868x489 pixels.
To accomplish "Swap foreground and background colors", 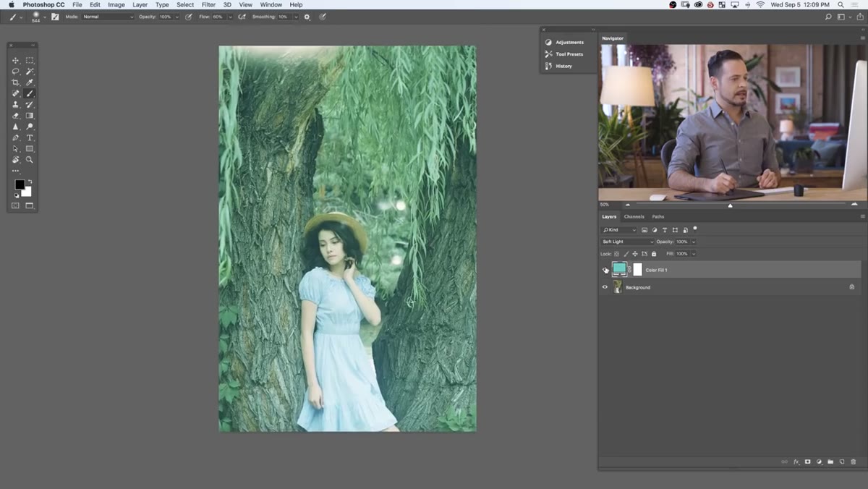I will (x=30, y=182).
